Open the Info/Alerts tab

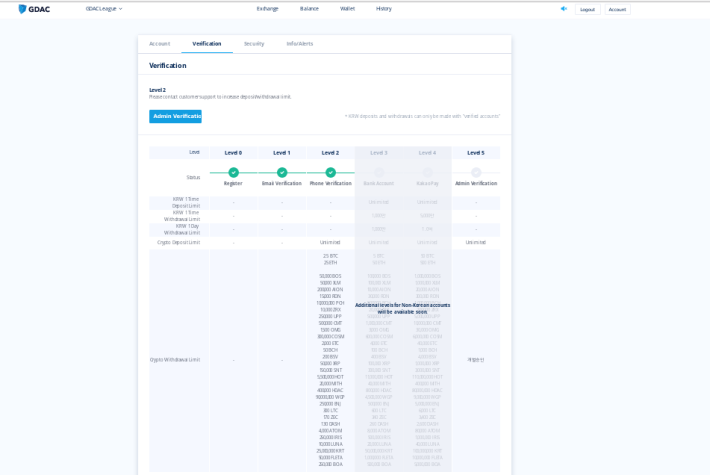(x=300, y=44)
